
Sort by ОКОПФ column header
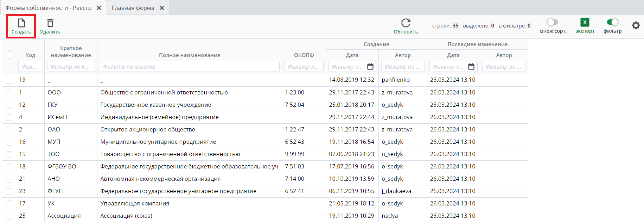[x=304, y=55]
